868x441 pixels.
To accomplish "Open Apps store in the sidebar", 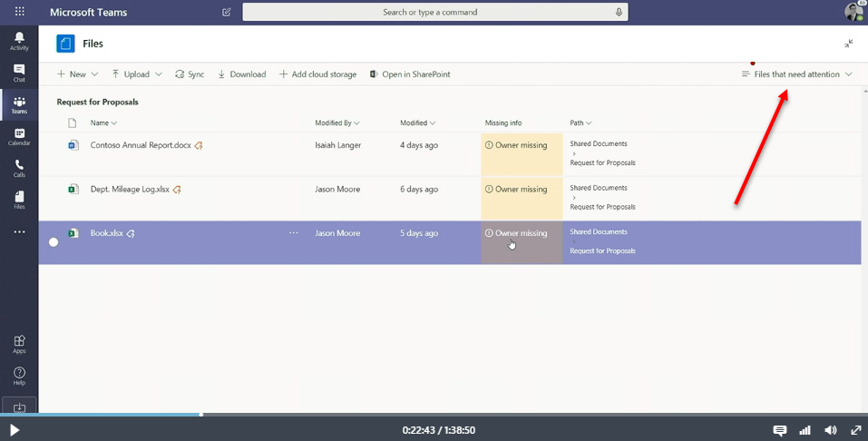I will [x=19, y=344].
